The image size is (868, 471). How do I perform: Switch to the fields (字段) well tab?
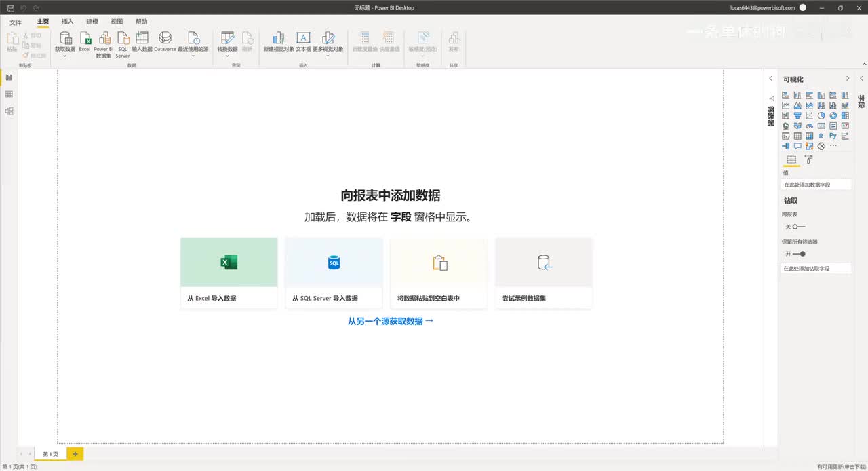791,159
